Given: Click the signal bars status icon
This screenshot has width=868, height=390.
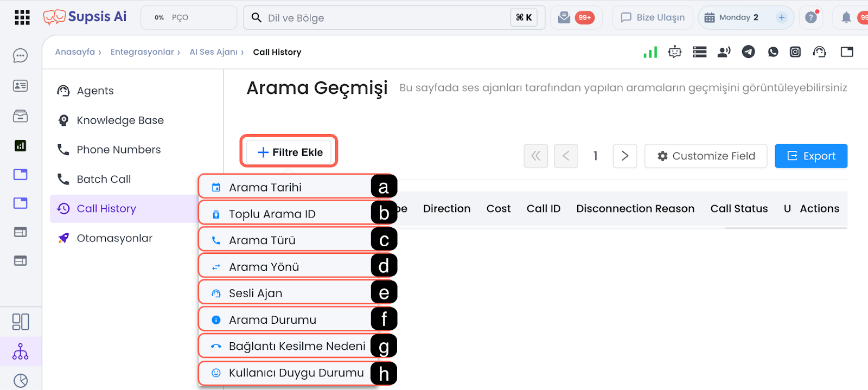Looking at the screenshot, I should click(650, 52).
